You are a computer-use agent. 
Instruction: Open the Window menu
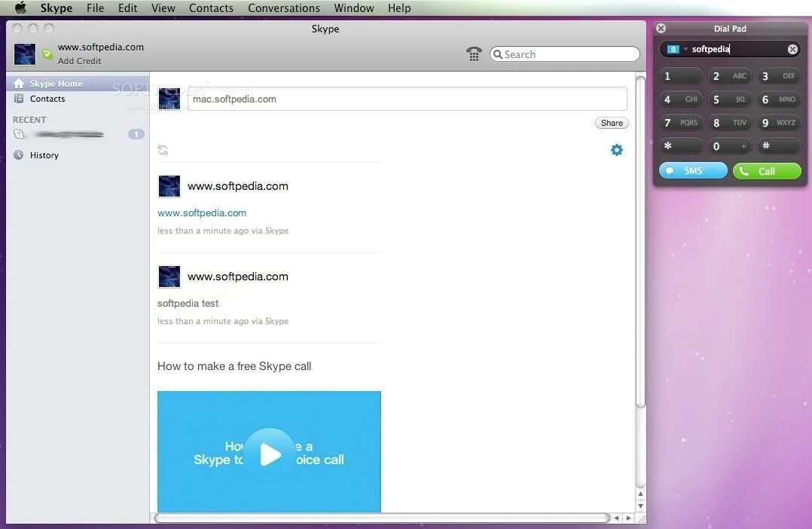pos(354,8)
